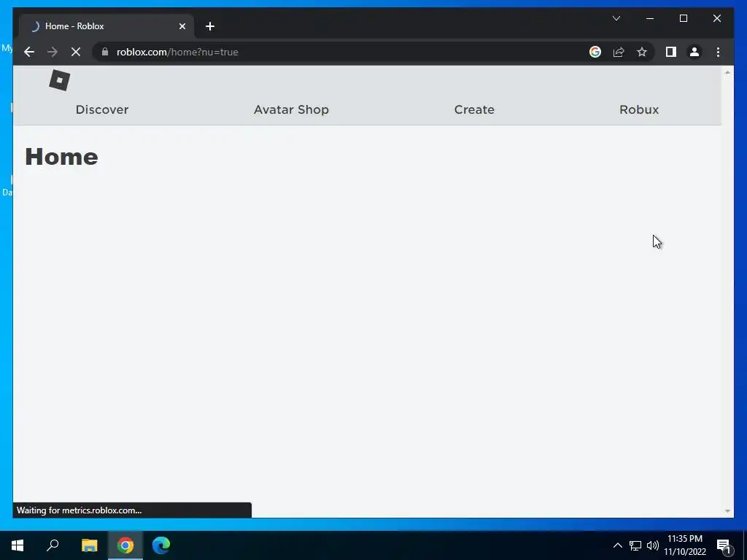Open File Explorer from taskbar
The height and width of the screenshot is (560, 747).
89,545
